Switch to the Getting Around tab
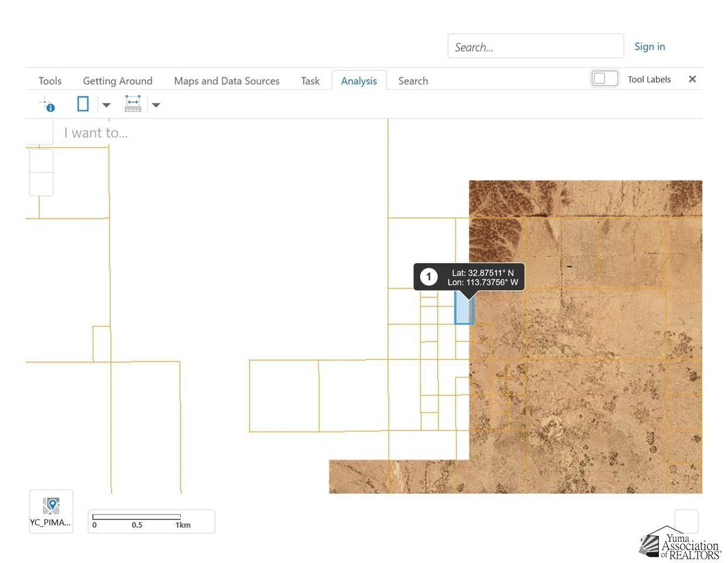 [x=117, y=81]
